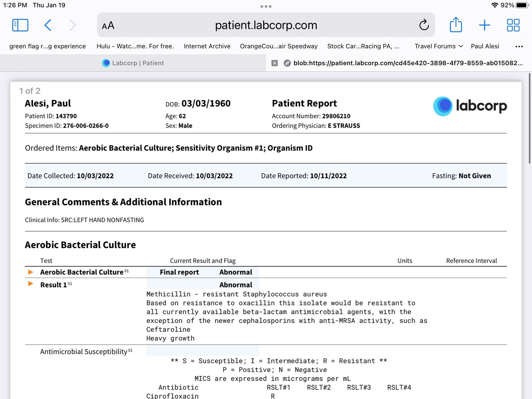Expand the Travel Forums bookmark folder
Image resolution: width=532 pixels, height=399 pixels.
coord(439,46)
